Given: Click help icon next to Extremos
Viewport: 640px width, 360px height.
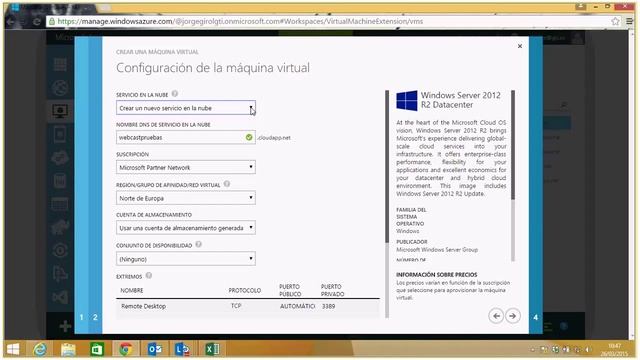Looking at the screenshot, I should point(149,276).
